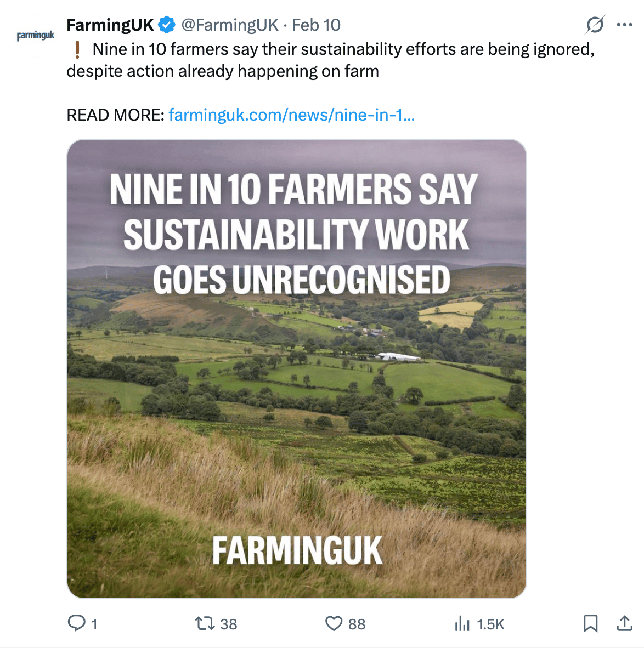Repost this tweet using the arrows icon
Viewport: 644px width, 648px height.
pos(205,623)
